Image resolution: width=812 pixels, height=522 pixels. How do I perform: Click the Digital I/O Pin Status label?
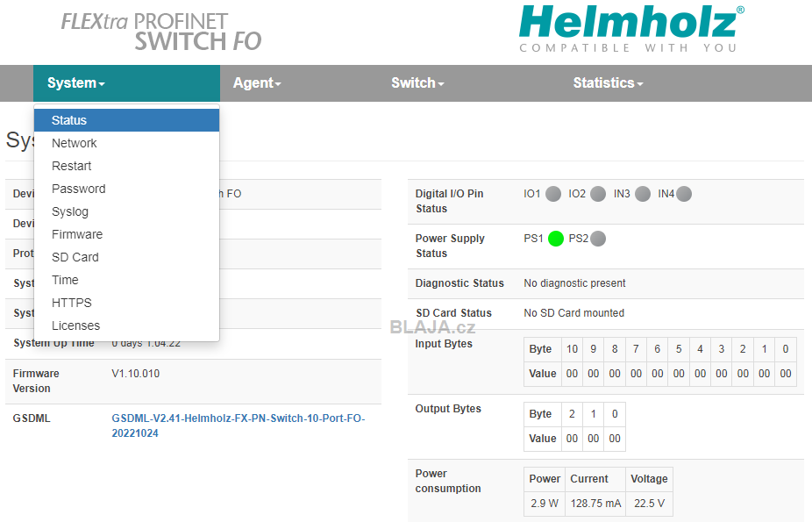tap(450, 201)
